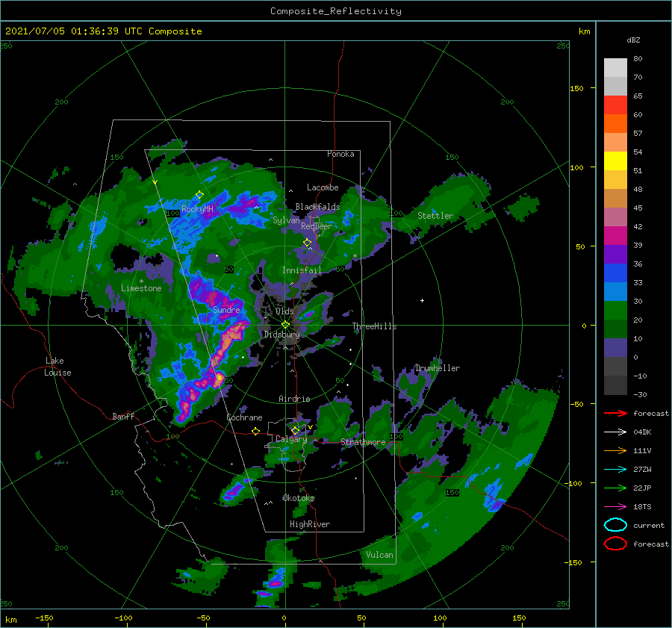
Task: Click the Sylvan label
Action: pos(286,220)
